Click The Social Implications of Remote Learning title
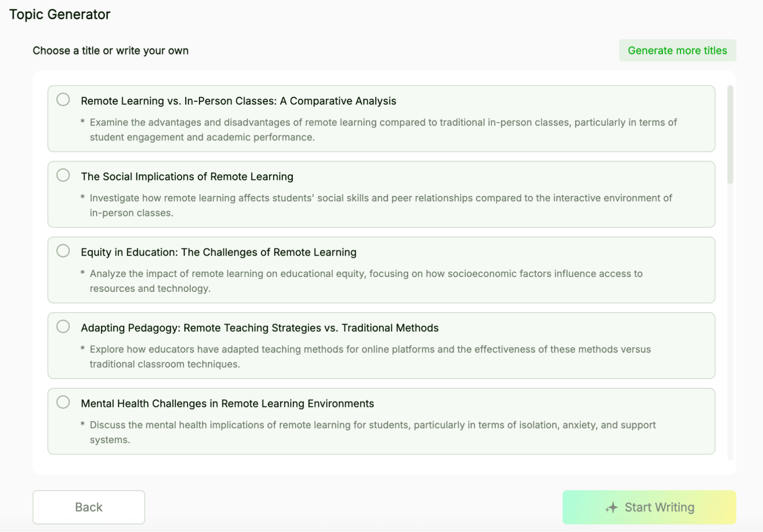The height and width of the screenshot is (532, 763). coord(187,177)
